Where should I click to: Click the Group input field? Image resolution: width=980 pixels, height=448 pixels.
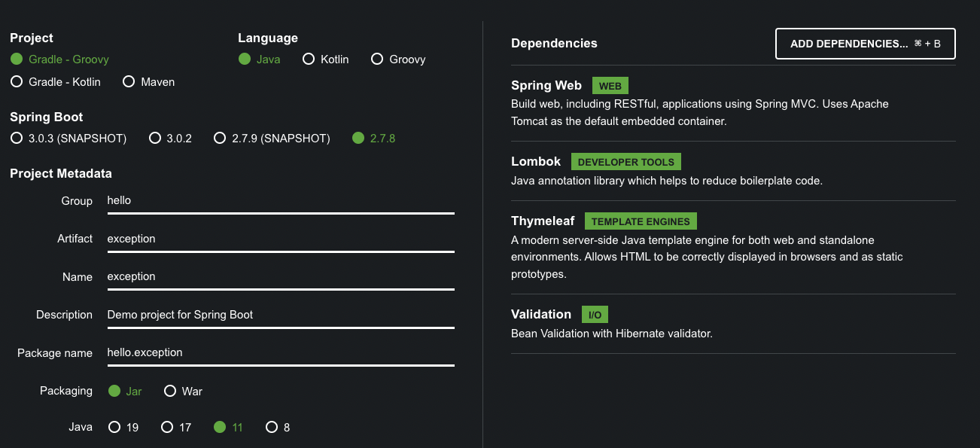[281, 201]
